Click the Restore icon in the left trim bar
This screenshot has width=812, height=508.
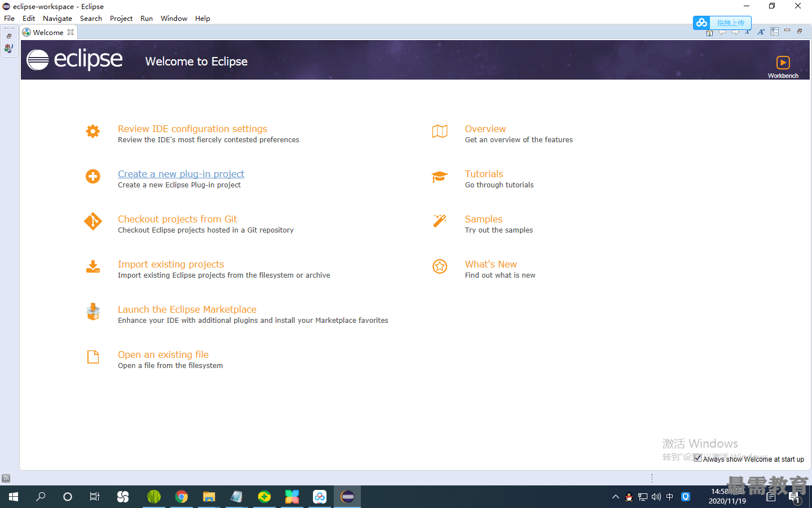pyautogui.click(x=9, y=36)
